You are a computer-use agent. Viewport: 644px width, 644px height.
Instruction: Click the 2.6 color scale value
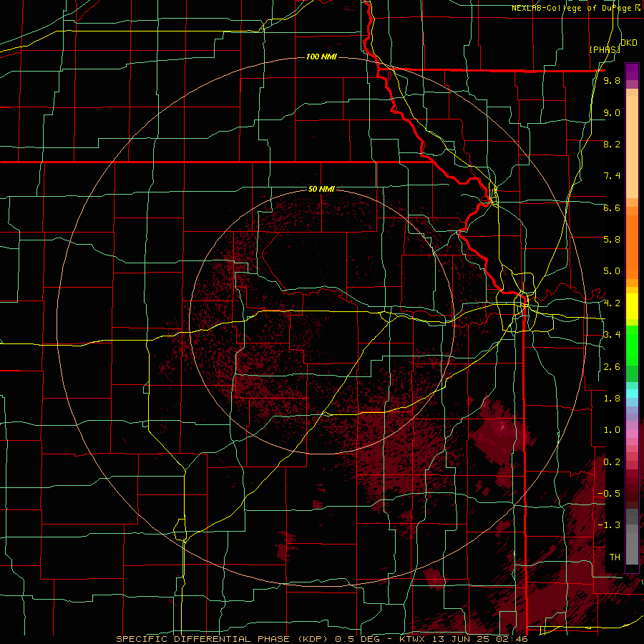(x=612, y=367)
